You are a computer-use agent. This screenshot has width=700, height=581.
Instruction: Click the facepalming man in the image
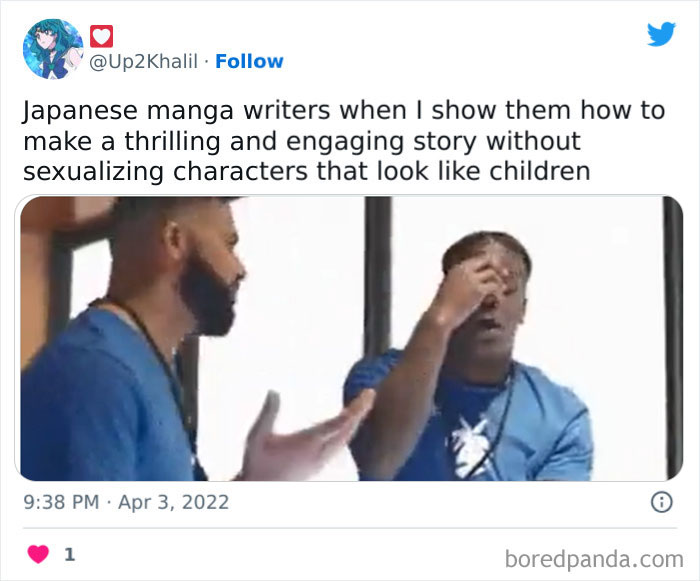[x=469, y=357]
